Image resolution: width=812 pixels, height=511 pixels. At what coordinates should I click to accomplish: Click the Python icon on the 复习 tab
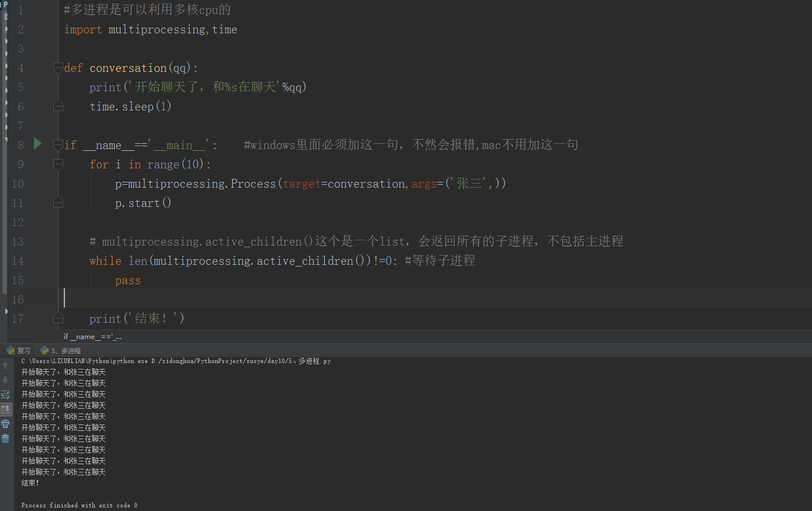coord(11,350)
